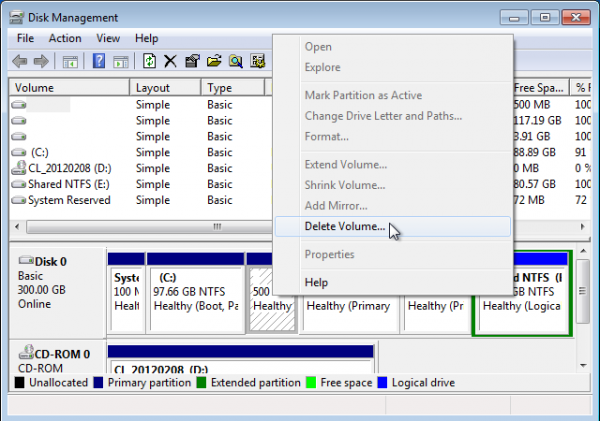Open the File menu
Image resolution: width=600 pixels, height=421 pixels.
point(25,38)
